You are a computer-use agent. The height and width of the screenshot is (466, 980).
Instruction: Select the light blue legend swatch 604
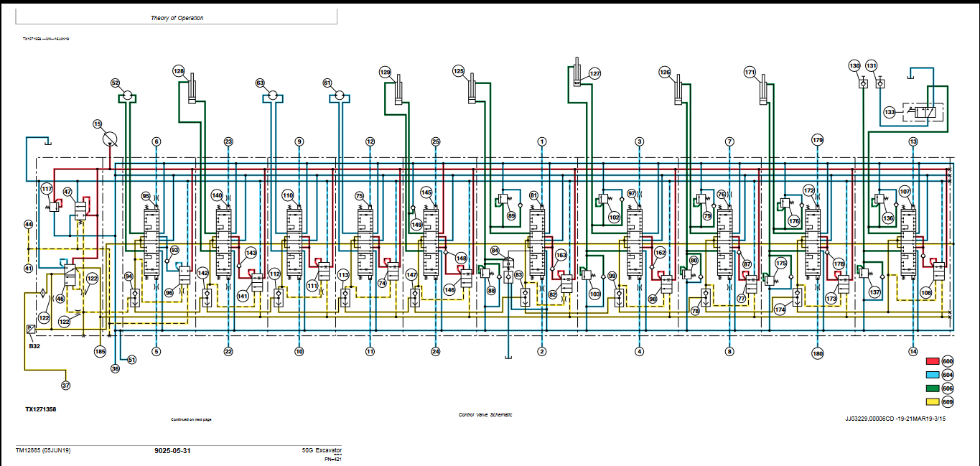coord(933,375)
